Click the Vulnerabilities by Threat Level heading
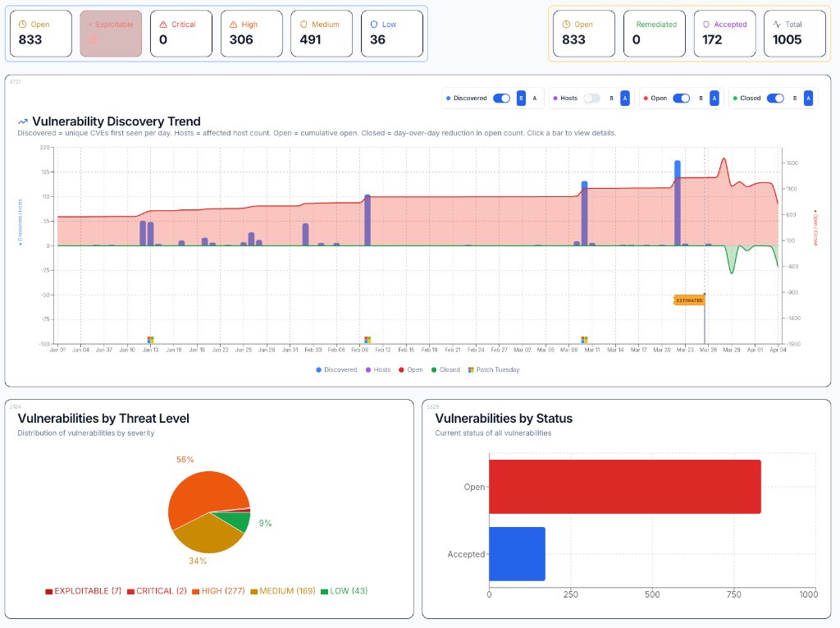The width and height of the screenshot is (840, 628). (103, 419)
